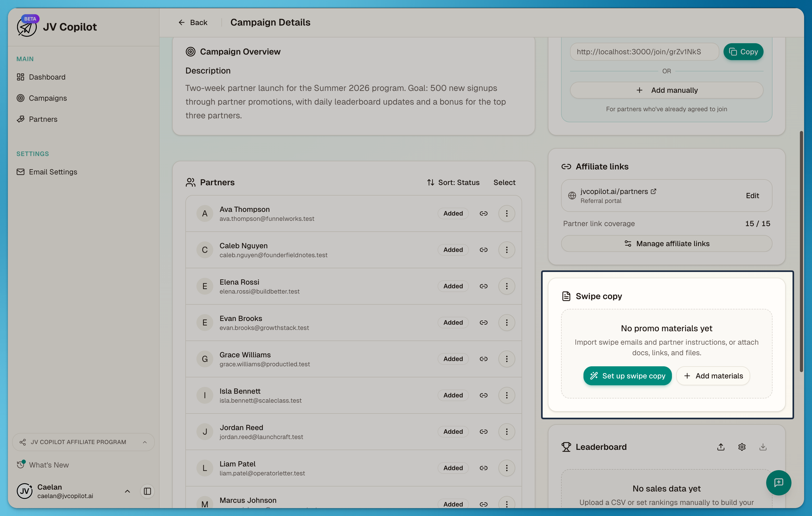
Task: Click partner name Elena Rossi
Action: (x=239, y=282)
